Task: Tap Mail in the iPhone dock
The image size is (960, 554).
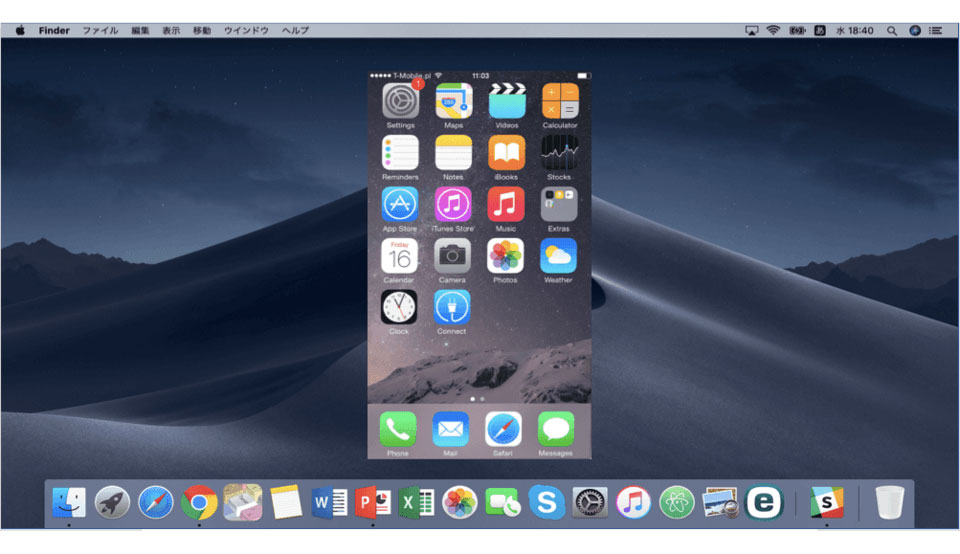Action: (451, 430)
